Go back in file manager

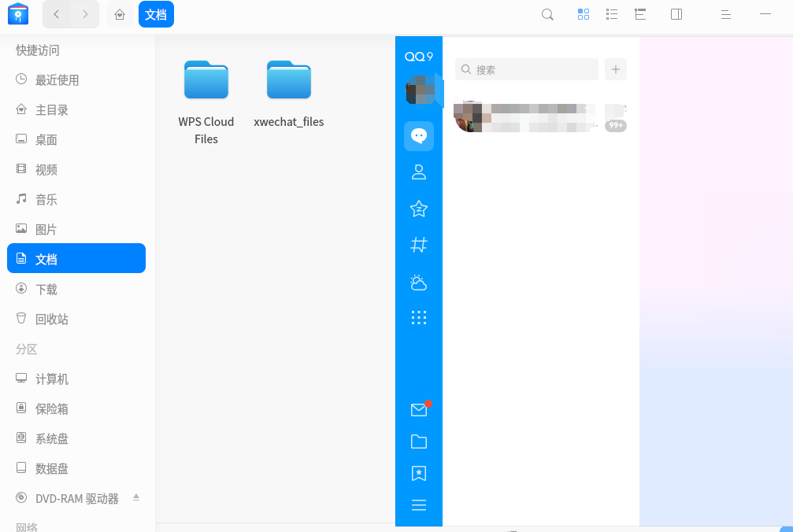click(57, 14)
